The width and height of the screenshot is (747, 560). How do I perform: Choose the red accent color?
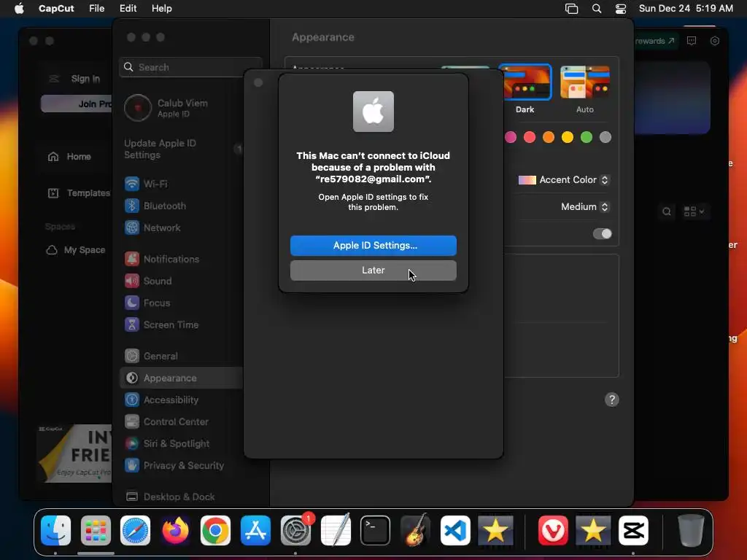pyautogui.click(x=530, y=138)
